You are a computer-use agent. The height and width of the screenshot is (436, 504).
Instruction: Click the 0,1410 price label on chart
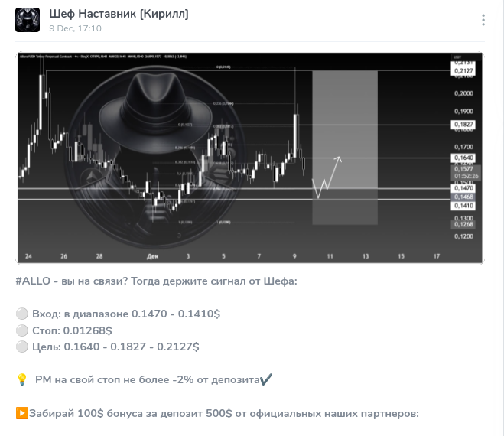pos(463,206)
